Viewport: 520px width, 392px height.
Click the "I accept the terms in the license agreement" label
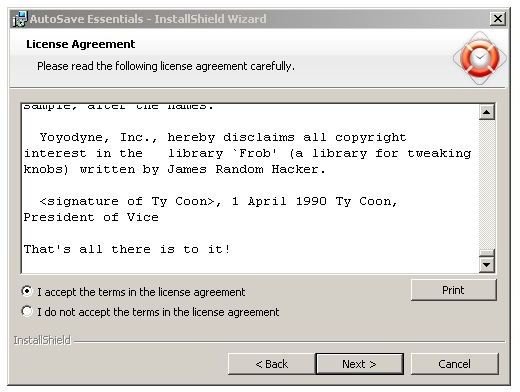pos(141,292)
